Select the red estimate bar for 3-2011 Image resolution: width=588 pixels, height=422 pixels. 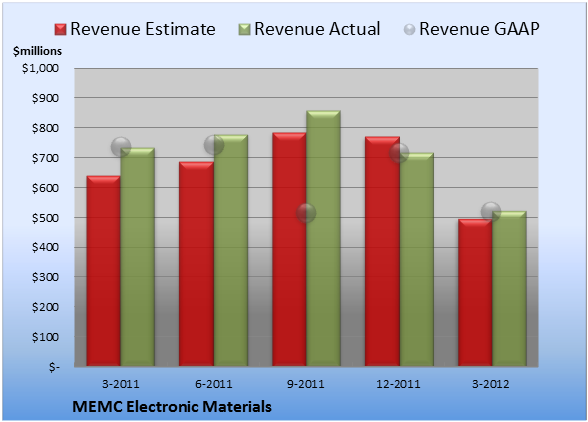click(104, 271)
